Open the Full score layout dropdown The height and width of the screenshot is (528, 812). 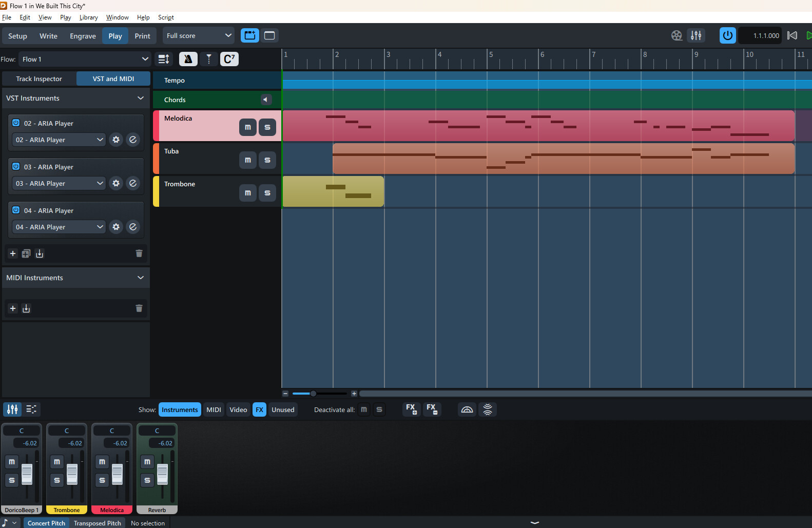199,35
